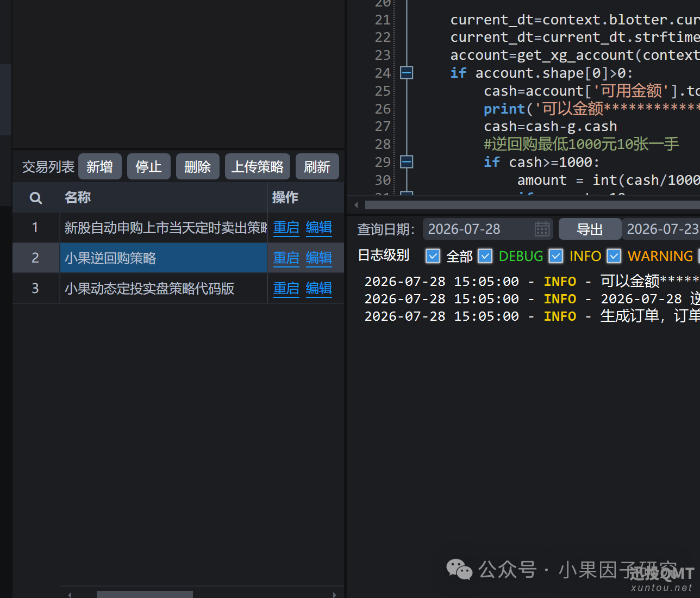Click the code editor horizontal scrollbar

[x=533, y=205]
